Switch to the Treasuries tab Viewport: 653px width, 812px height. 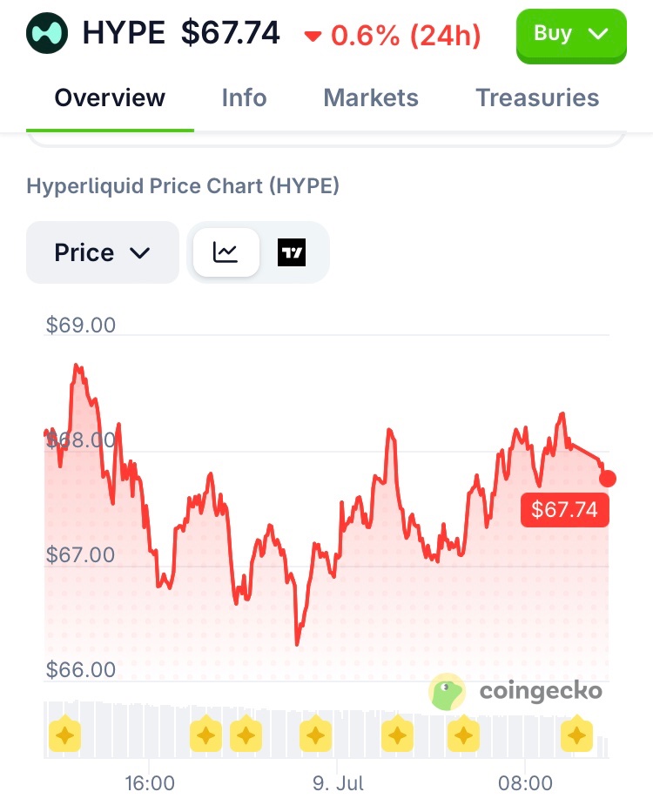coord(537,97)
